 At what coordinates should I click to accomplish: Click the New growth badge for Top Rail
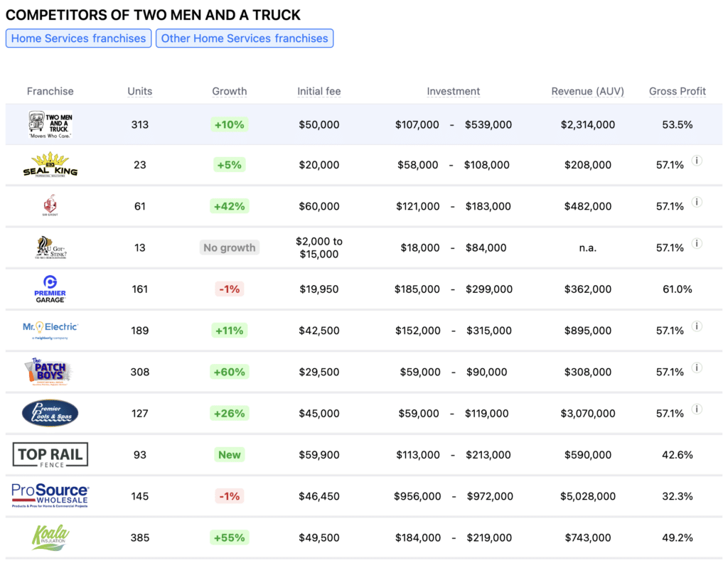tap(230, 455)
